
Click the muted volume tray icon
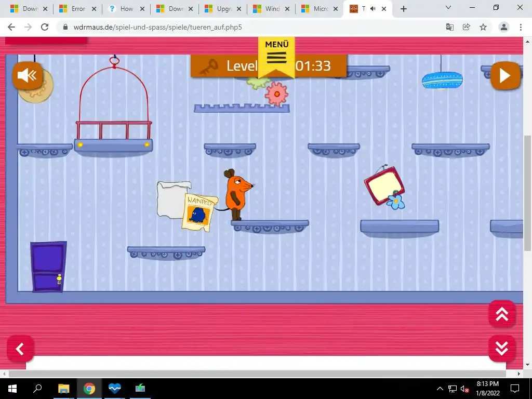tap(464, 389)
